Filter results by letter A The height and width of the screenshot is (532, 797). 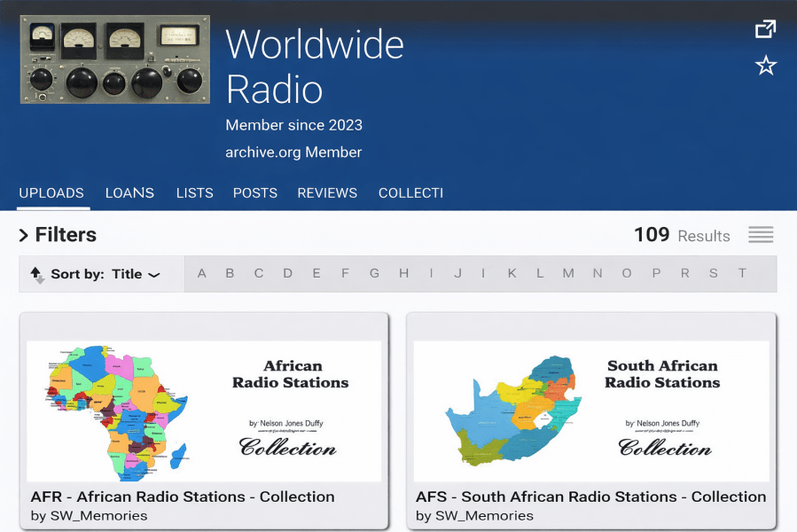point(202,273)
